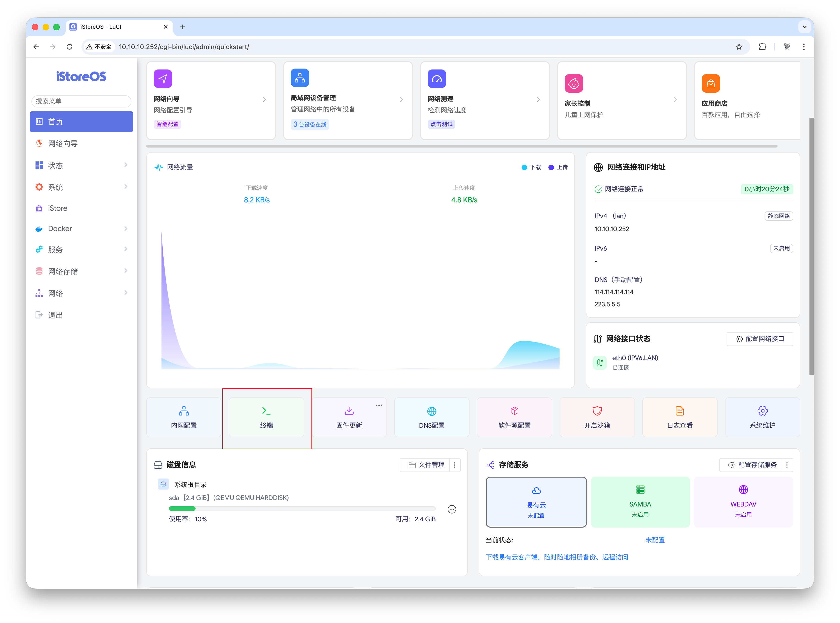840x623 pixels.
Task: Click the sda disk usage bar
Action: [302, 508]
